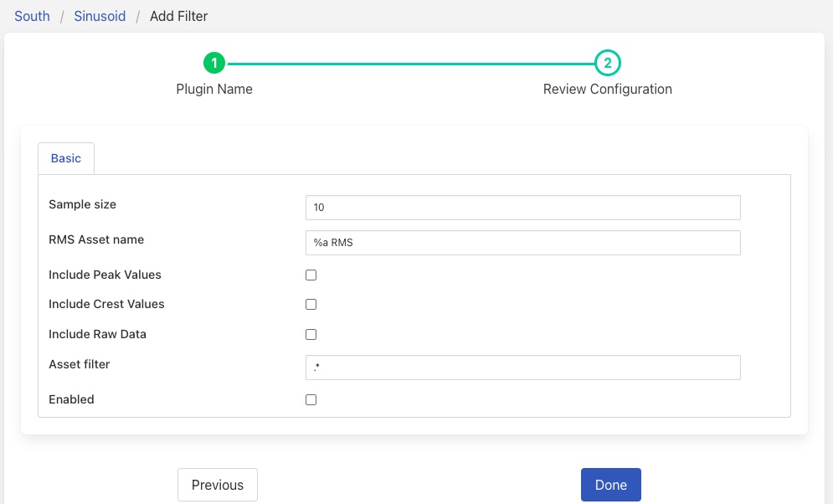Switch to the Basic tab
The image size is (833, 504).
pos(65,157)
